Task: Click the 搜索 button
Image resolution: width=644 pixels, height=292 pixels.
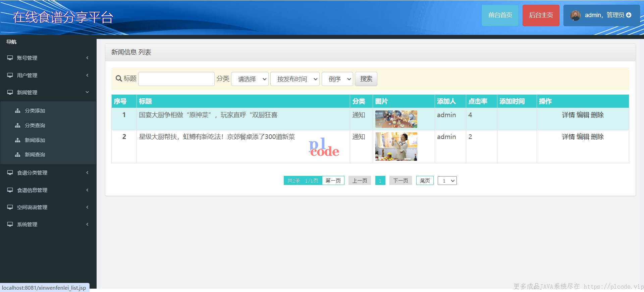Action: (366, 79)
